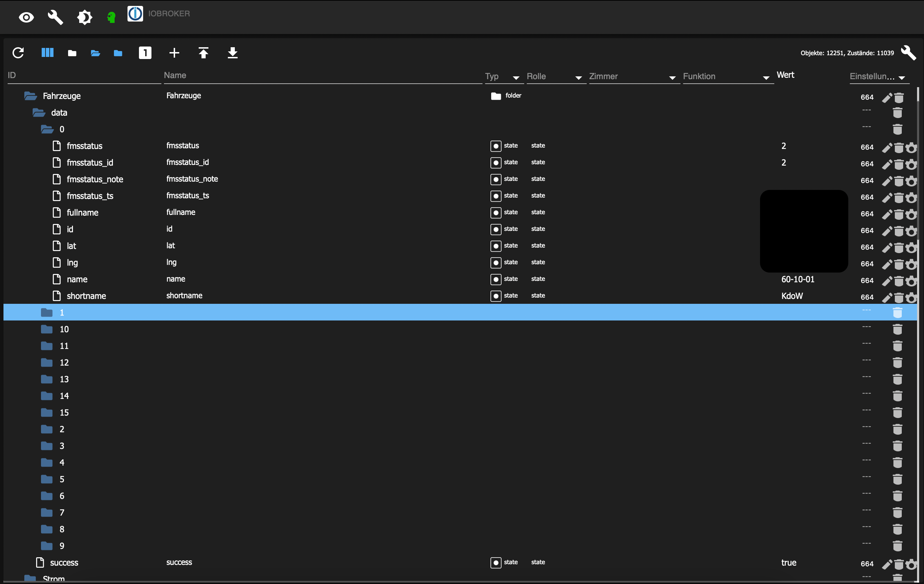
Task: Click the success state value true
Action: (x=789, y=562)
